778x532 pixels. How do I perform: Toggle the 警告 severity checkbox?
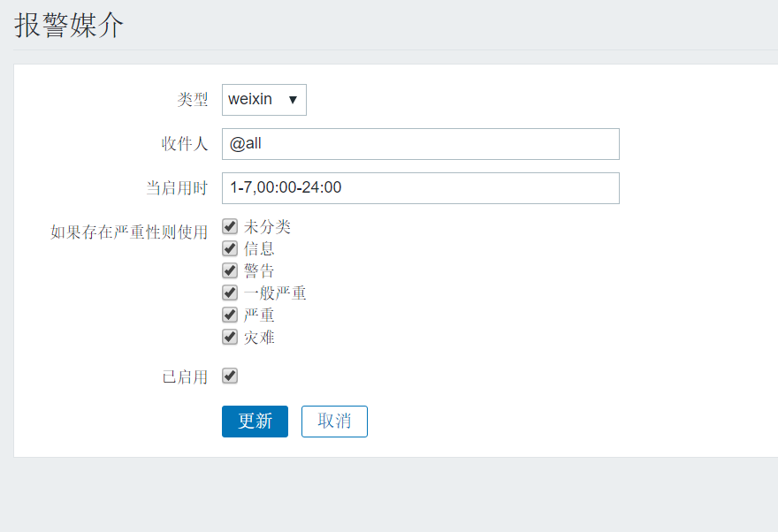coord(230,270)
